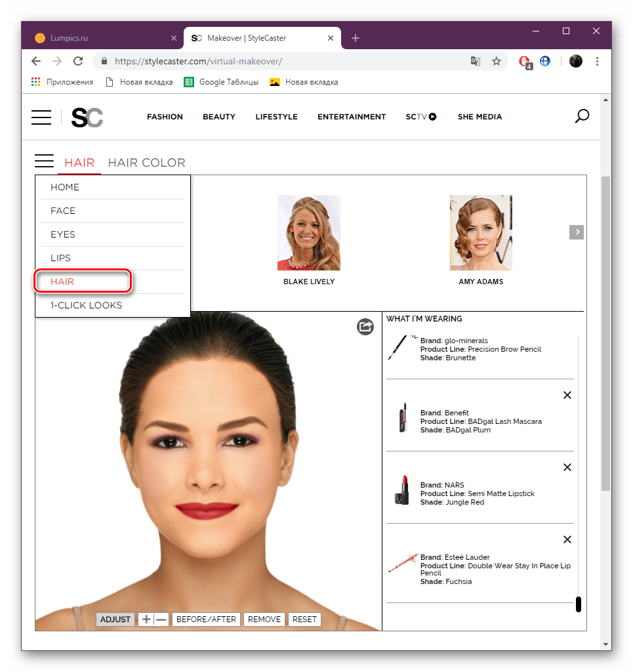
Task: Click the model face preview image
Action: point(208,471)
